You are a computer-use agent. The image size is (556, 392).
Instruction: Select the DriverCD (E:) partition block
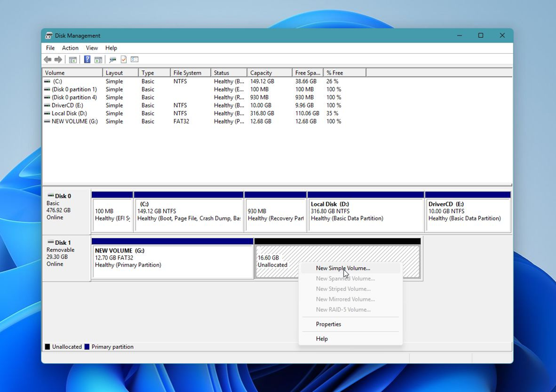468,212
